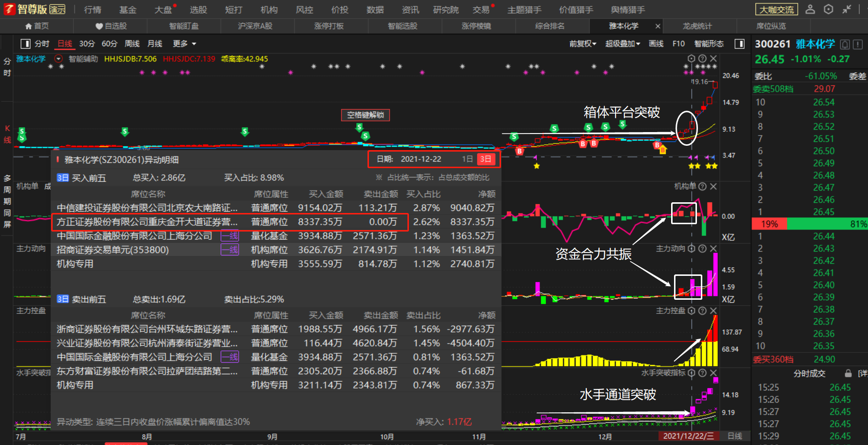The image size is (868, 445).
Task: Open 主力控盘 help question icon
Action: 702,310
